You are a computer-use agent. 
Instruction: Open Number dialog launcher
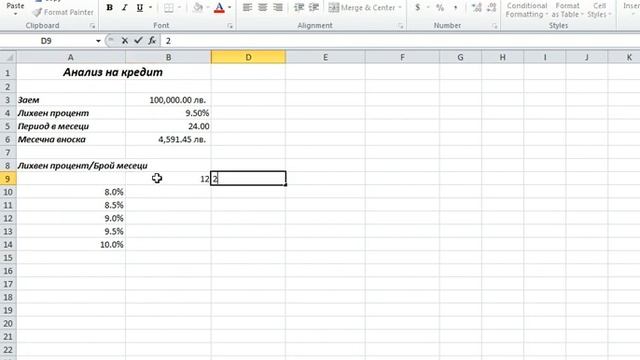click(494, 26)
